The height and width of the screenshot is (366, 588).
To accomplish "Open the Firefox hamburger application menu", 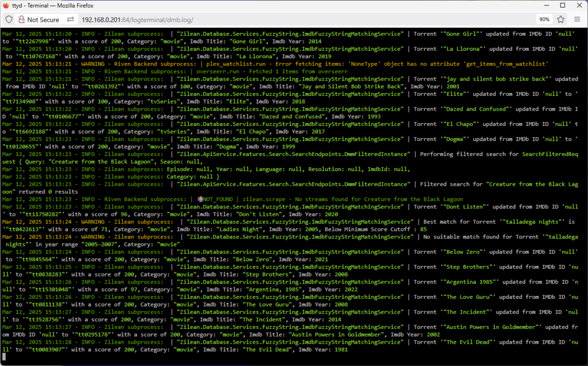I will pyautogui.click(x=577, y=19).
